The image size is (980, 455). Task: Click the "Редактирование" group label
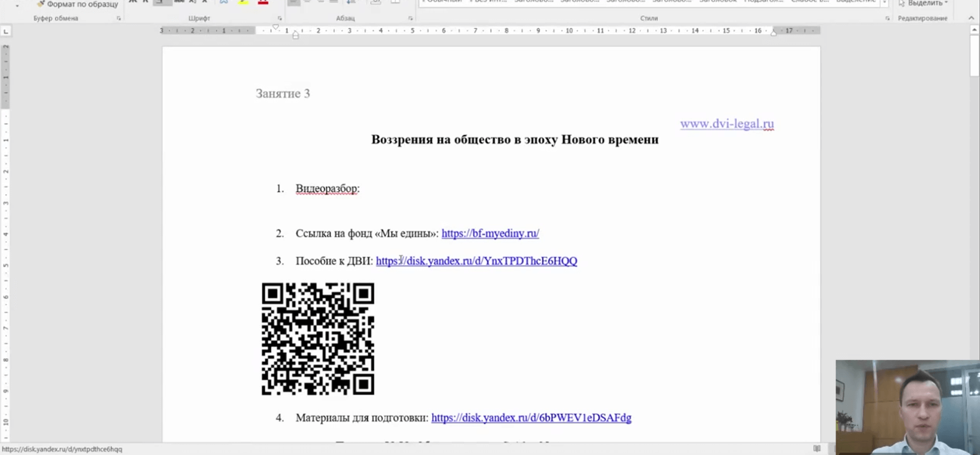(923, 19)
